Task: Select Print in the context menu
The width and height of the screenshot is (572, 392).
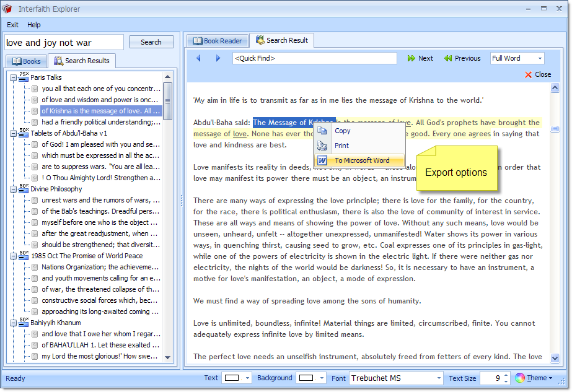Action: tap(341, 146)
